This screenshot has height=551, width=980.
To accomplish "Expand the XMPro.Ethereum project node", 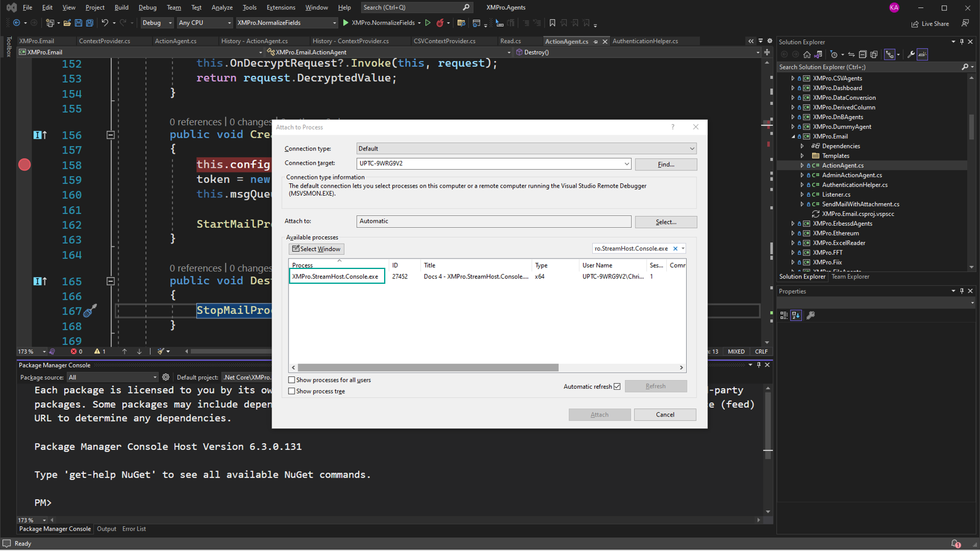I will (793, 233).
